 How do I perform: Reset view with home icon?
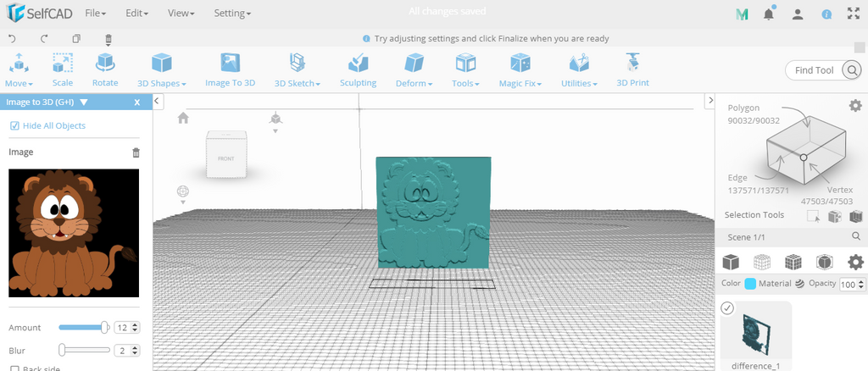point(183,118)
